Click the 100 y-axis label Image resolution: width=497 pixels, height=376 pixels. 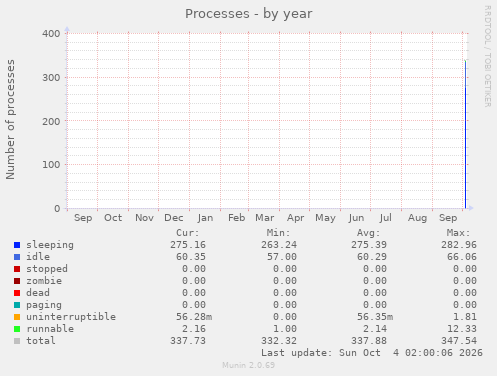51,165
